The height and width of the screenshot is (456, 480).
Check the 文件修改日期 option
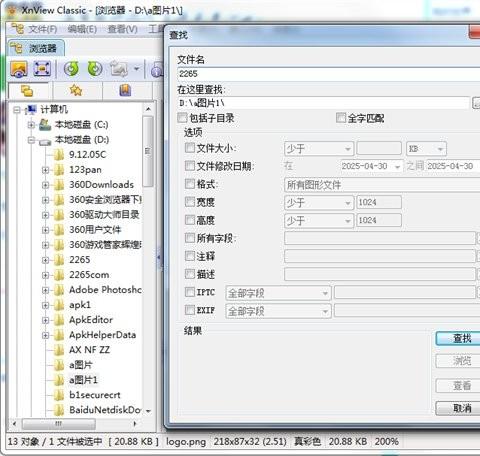click(190, 166)
